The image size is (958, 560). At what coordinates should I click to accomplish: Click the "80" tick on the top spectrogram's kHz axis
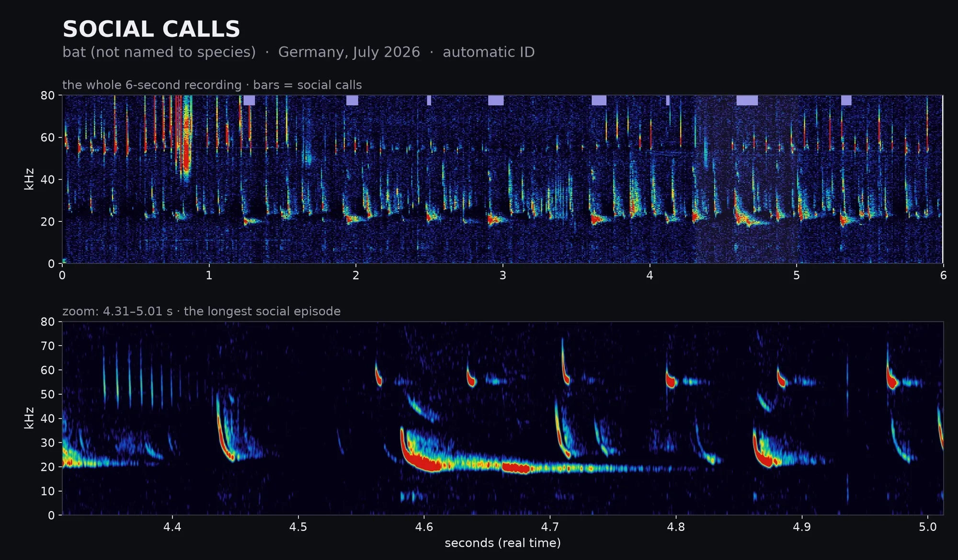[x=48, y=95]
